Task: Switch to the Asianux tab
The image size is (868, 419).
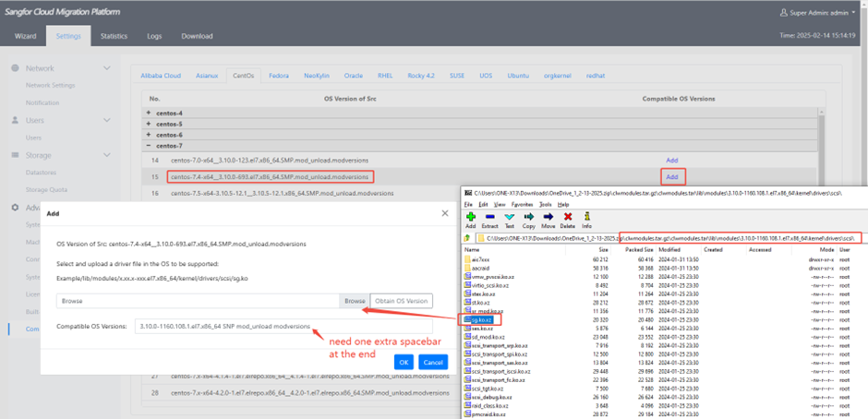Action: (207, 76)
